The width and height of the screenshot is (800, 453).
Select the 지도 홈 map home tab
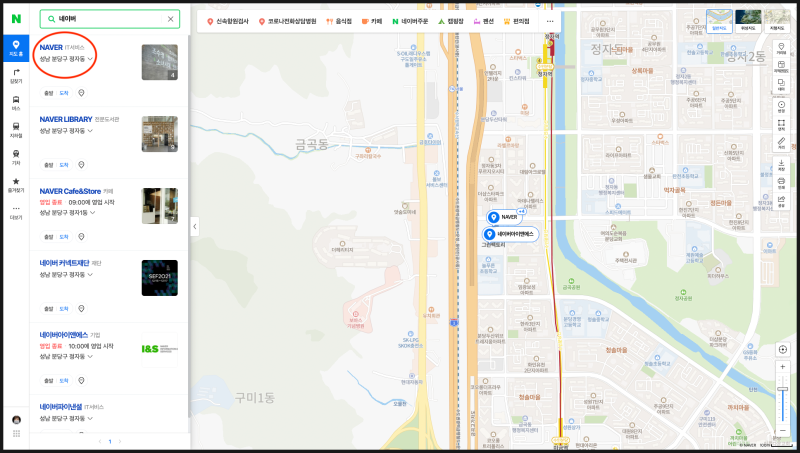(x=16, y=48)
